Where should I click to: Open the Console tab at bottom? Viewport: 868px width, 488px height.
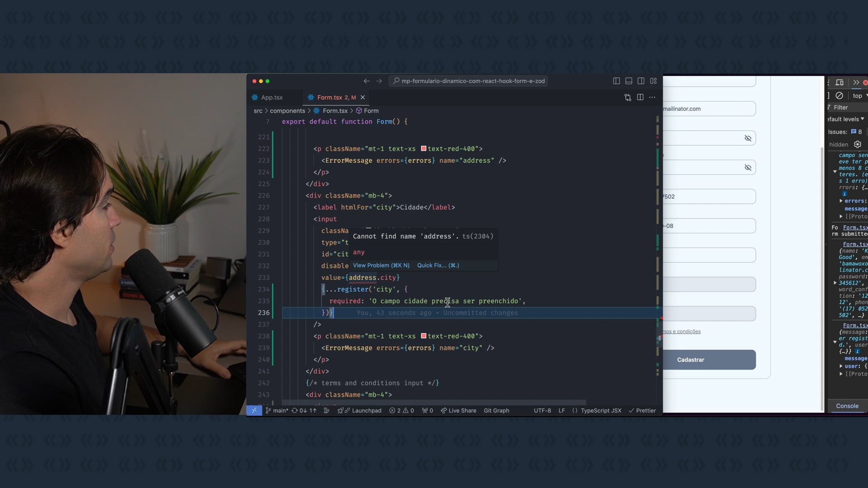click(x=847, y=406)
